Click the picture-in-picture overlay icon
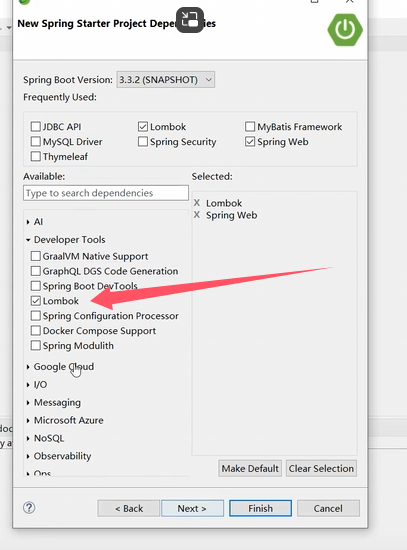 pos(190,20)
